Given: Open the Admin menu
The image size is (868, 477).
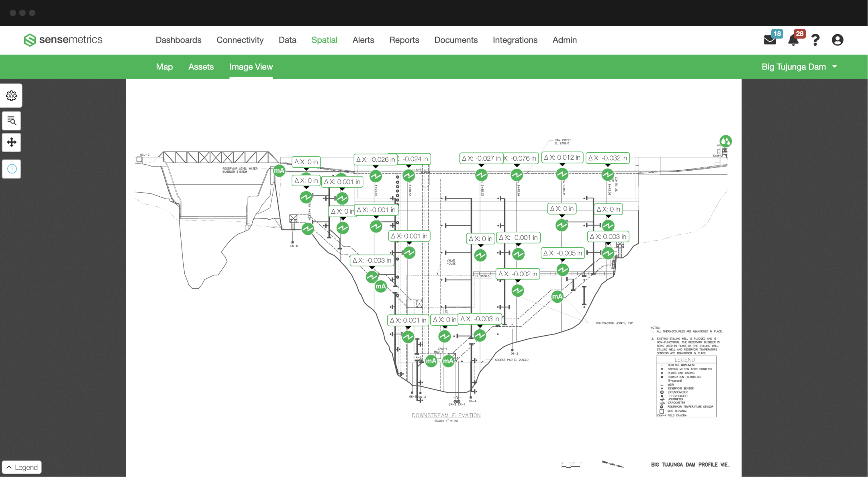Looking at the screenshot, I should coord(564,40).
